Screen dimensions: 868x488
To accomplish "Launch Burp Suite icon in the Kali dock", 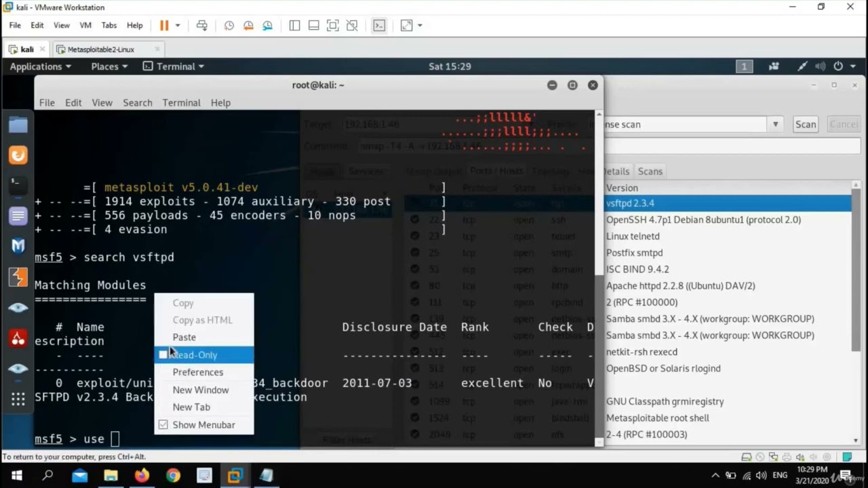I will 18,277.
